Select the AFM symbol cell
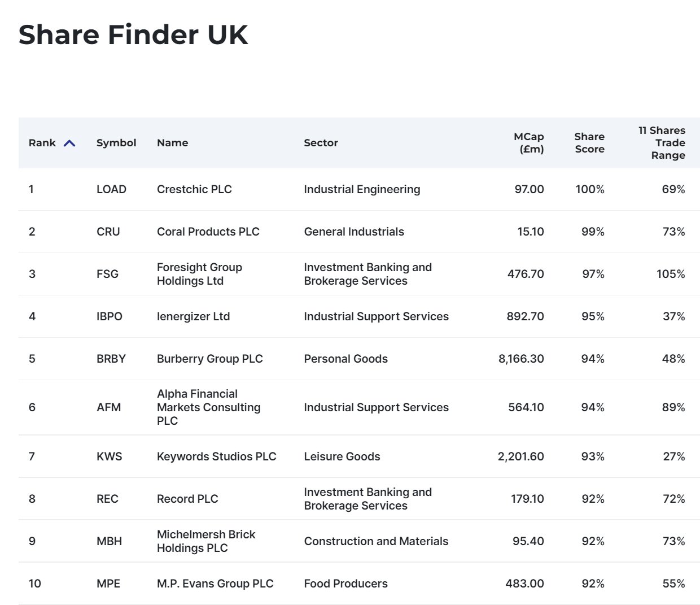The image size is (700, 605). pyautogui.click(x=109, y=407)
